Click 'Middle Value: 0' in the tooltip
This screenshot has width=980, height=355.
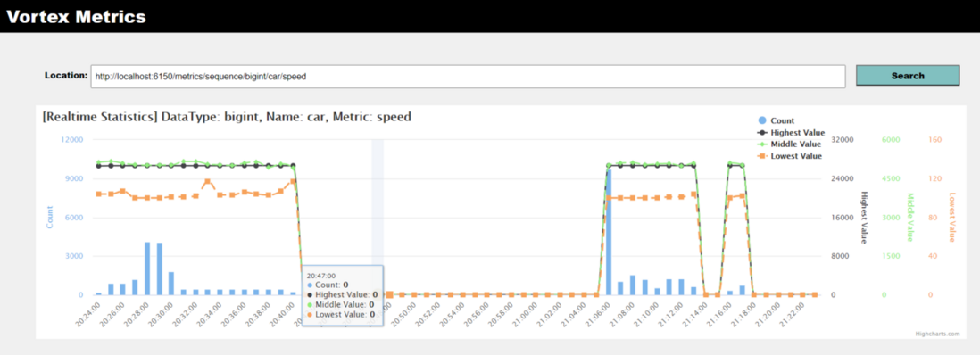coord(341,304)
